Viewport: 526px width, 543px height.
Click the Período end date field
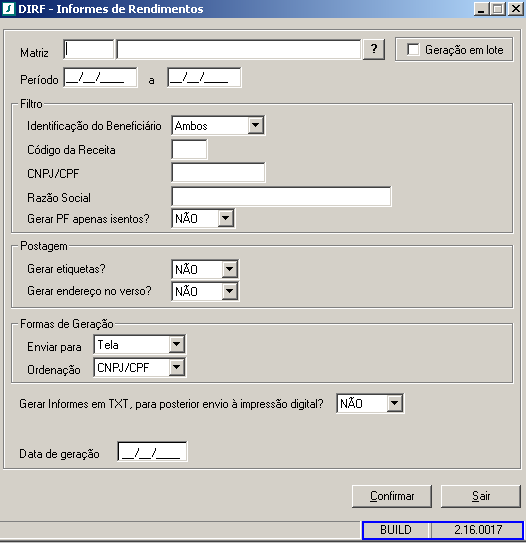(204, 78)
